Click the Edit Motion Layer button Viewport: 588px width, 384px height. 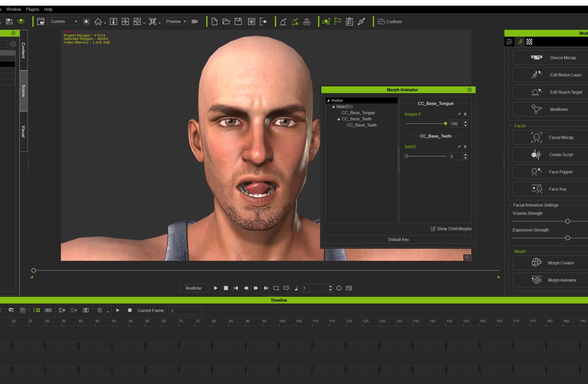click(x=550, y=75)
